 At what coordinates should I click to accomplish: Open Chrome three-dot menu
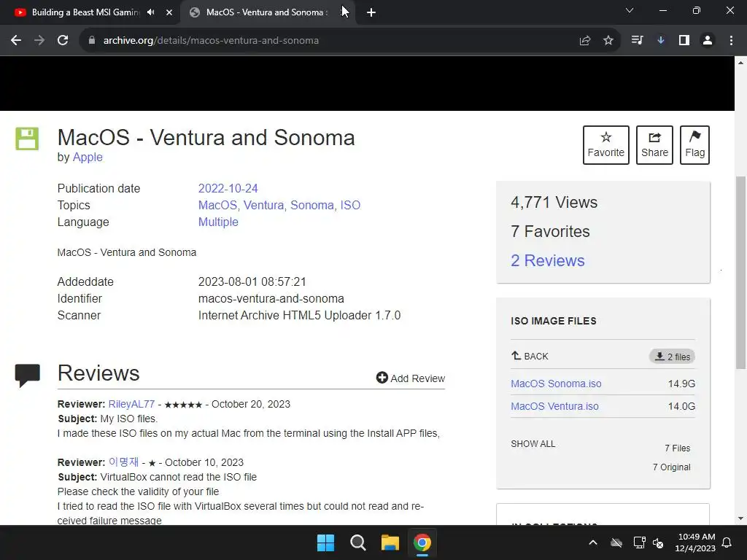coord(731,41)
